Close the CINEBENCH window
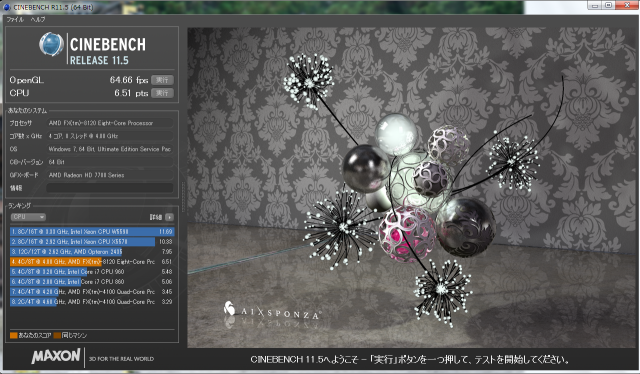 (627, 5)
